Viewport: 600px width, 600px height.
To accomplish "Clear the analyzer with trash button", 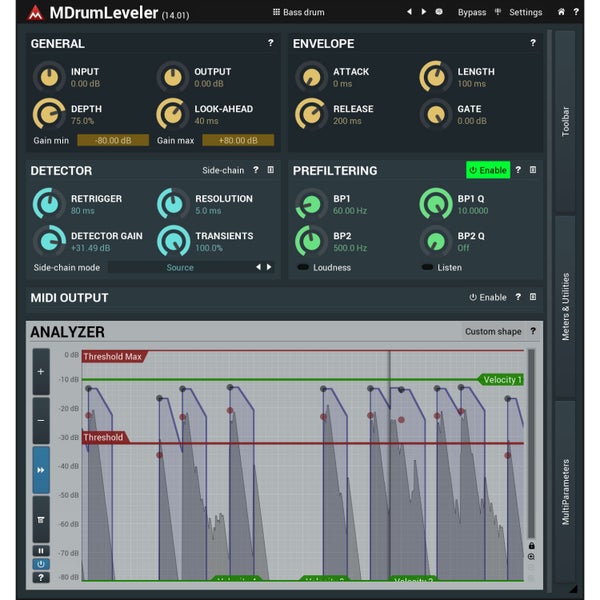I will click(41, 519).
